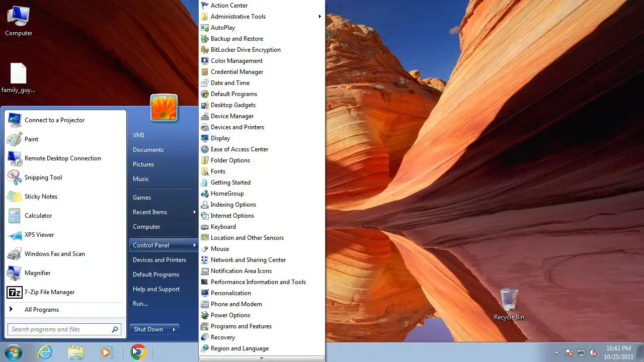Open Pictures from the Start menu
This screenshot has height=362, width=644.
[164, 164]
